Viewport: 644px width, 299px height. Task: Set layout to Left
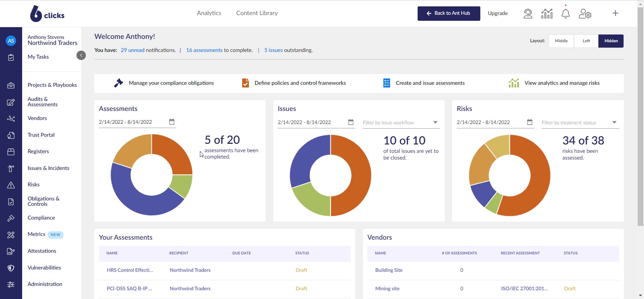[586, 41]
